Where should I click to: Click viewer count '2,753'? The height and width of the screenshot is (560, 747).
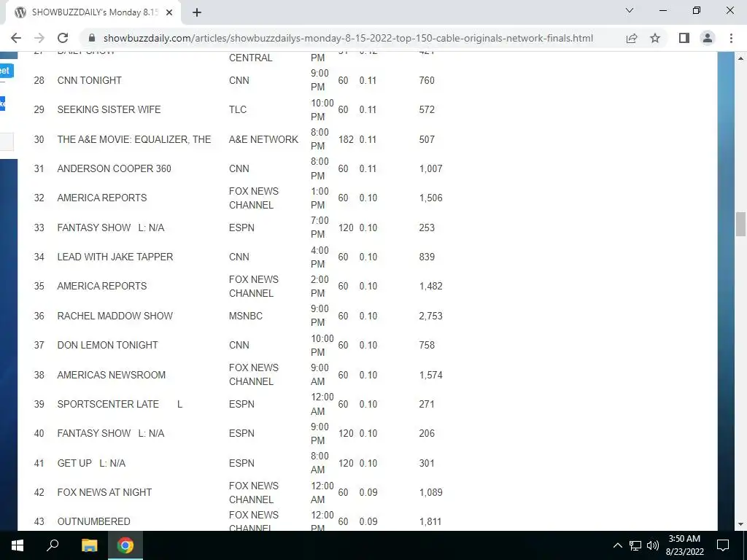[430, 316]
